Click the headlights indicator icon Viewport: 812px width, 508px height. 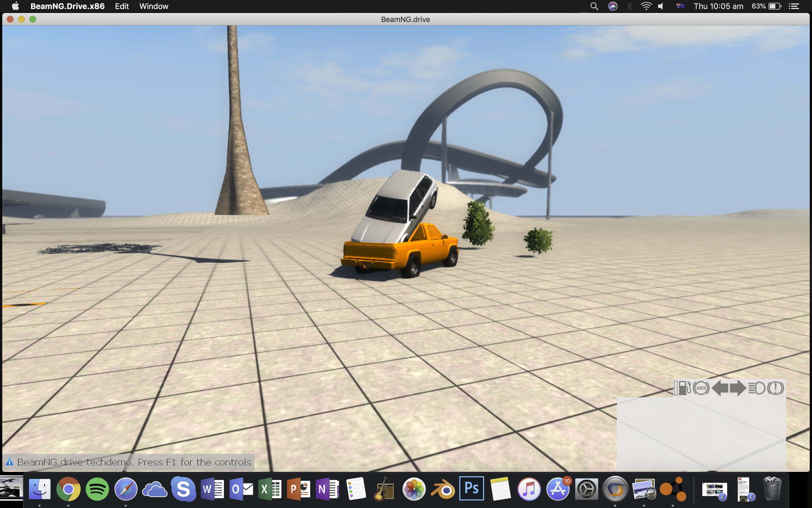pyautogui.click(x=756, y=388)
